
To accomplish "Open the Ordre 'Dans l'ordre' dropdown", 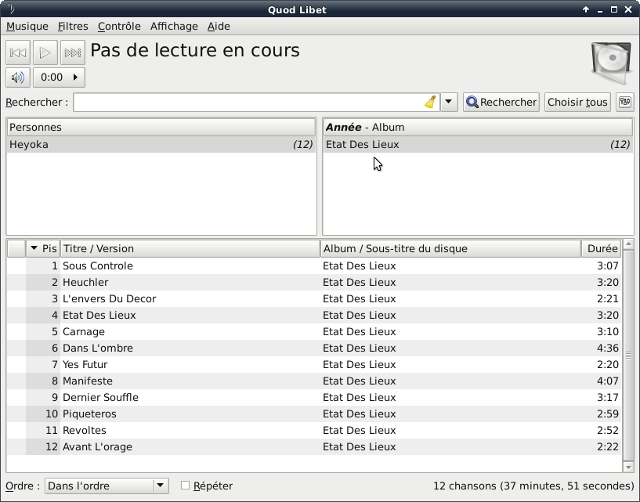I will pyautogui.click(x=106, y=486).
